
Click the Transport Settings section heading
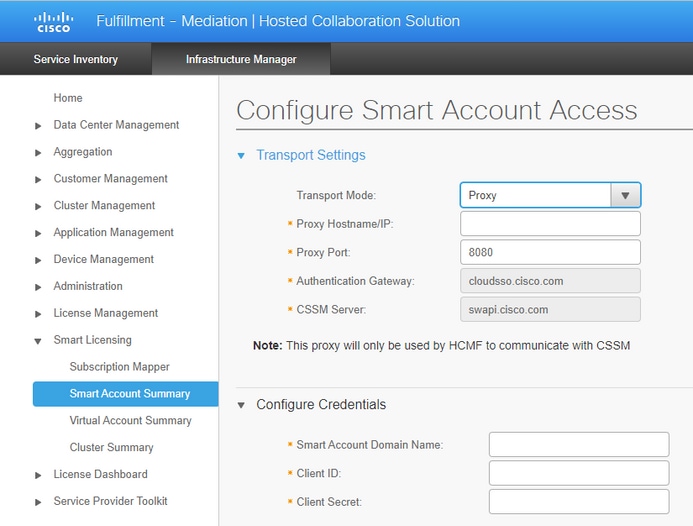tap(311, 155)
